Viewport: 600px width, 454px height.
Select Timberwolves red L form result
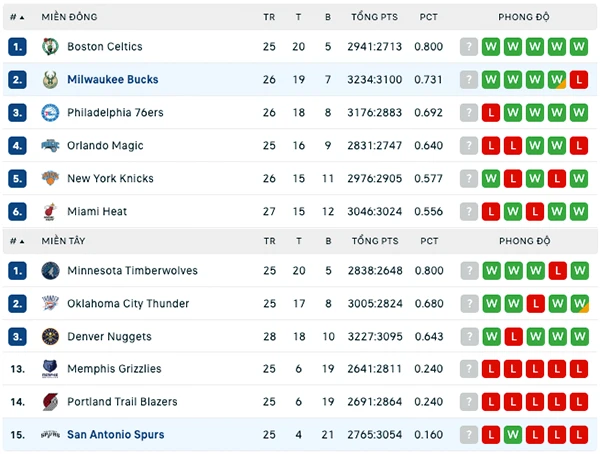tap(558, 271)
